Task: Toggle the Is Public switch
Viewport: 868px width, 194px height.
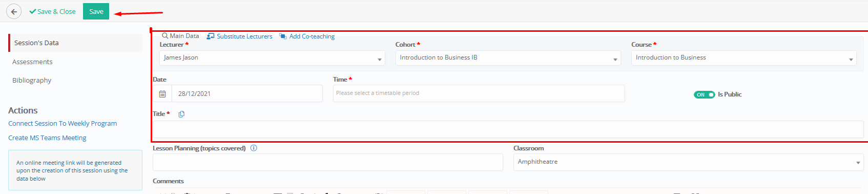Action: coord(704,94)
